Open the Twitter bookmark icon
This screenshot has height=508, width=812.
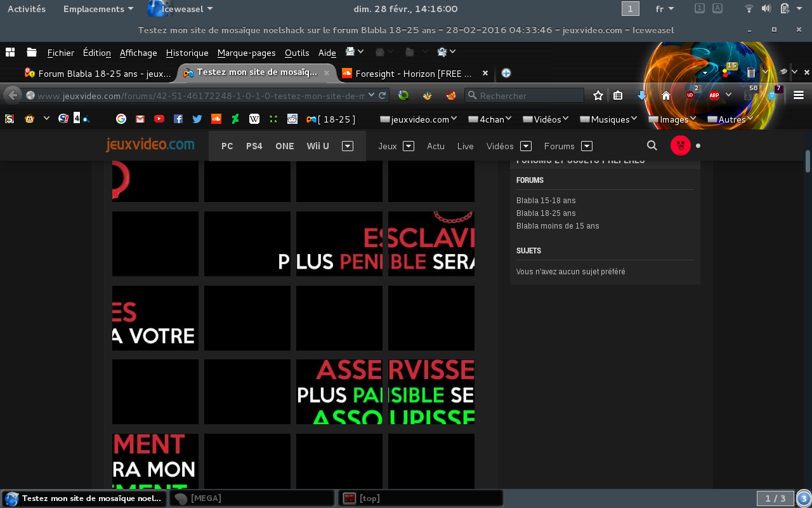(x=197, y=119)
